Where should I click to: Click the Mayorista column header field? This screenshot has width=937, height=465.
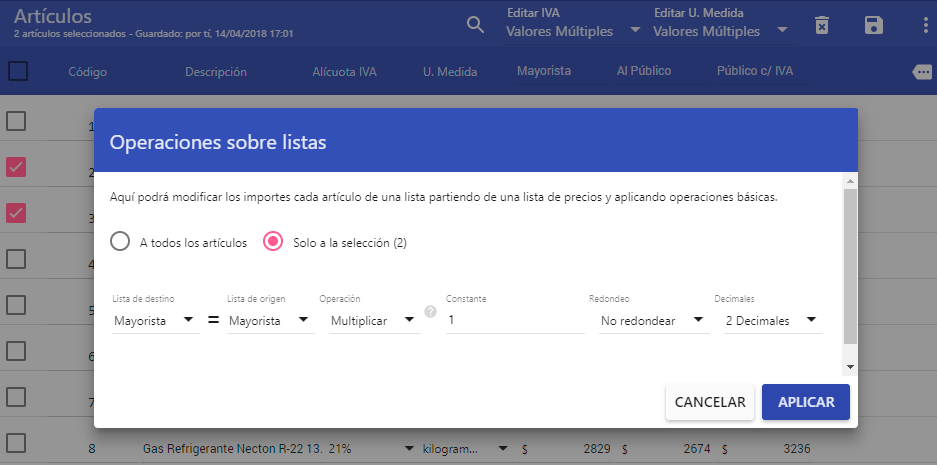coord(563,71)
